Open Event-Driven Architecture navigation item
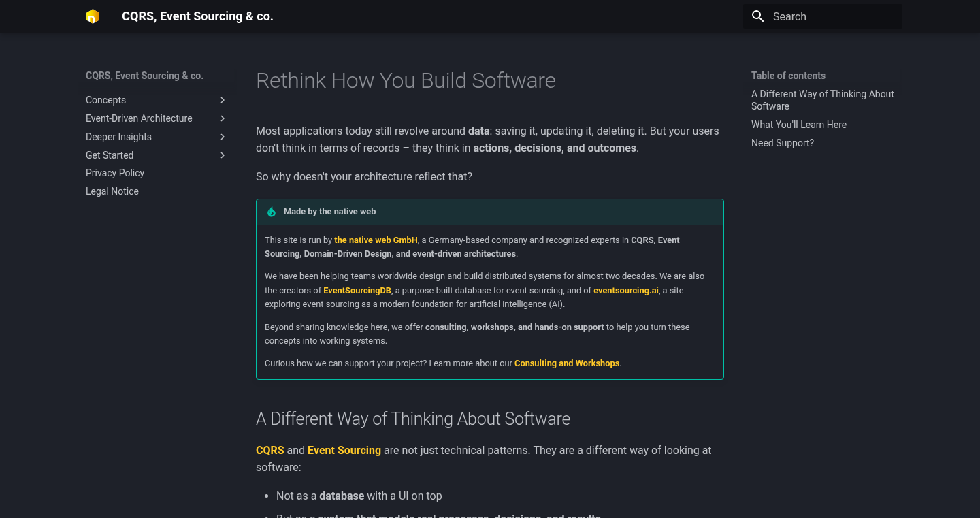The width and height of the screenshot is (980, 518). [139, 118]
